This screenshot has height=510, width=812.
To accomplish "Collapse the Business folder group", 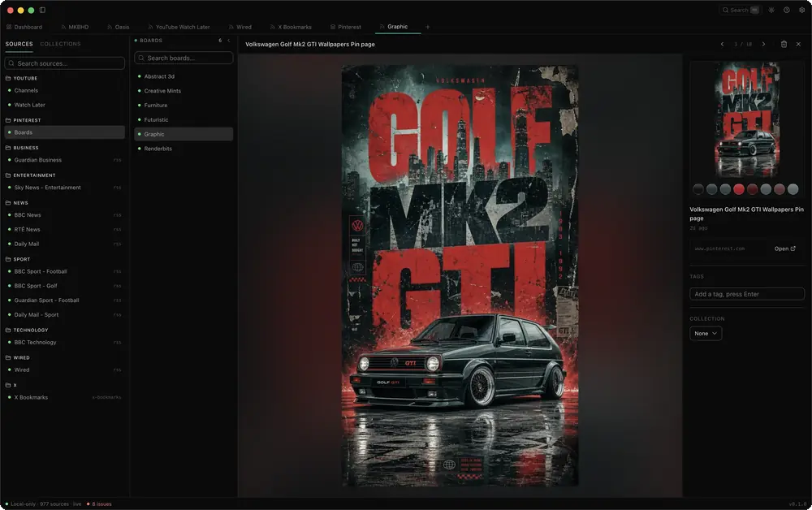I will coord(22,148).
